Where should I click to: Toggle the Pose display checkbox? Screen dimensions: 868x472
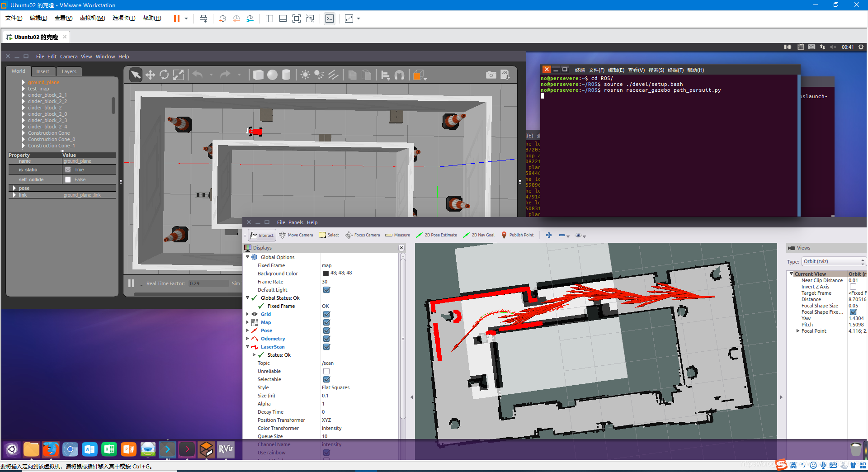pos(326,330)
